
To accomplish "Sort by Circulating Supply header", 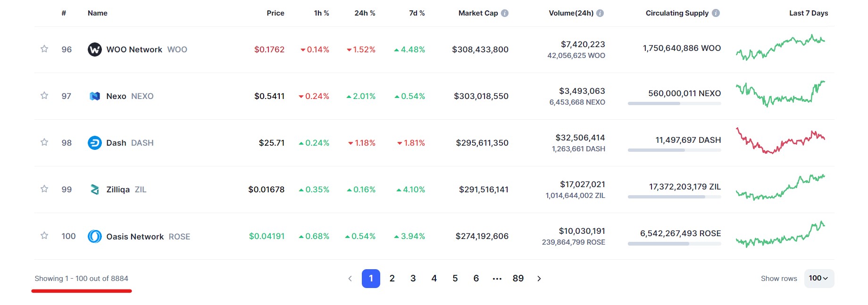I will 677,13.
